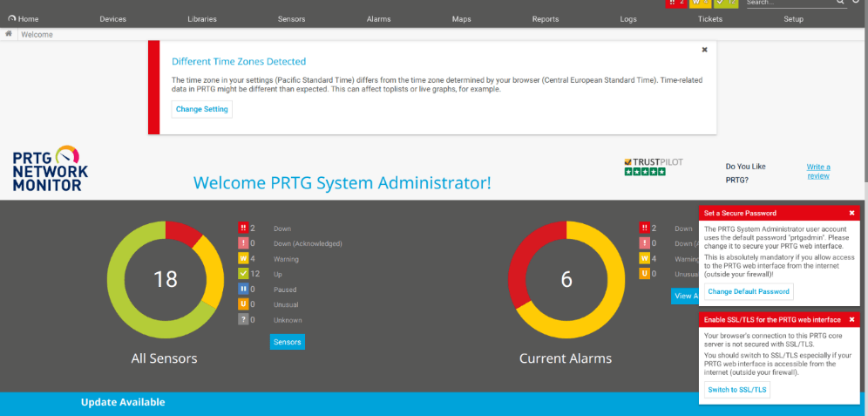Click the Switch to SSL/TLS button

click(x=737, y=390)
